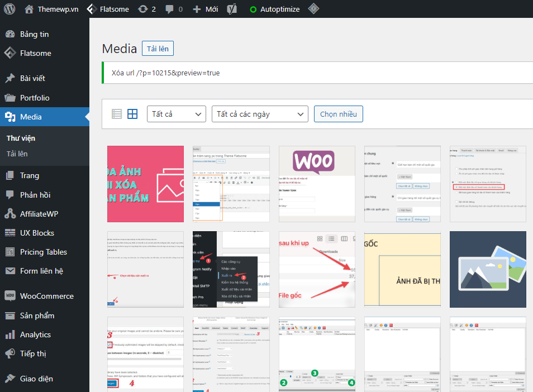Open the WooCommerce sidebar menu
533x392 pixels.
click(x=46, y=296)
